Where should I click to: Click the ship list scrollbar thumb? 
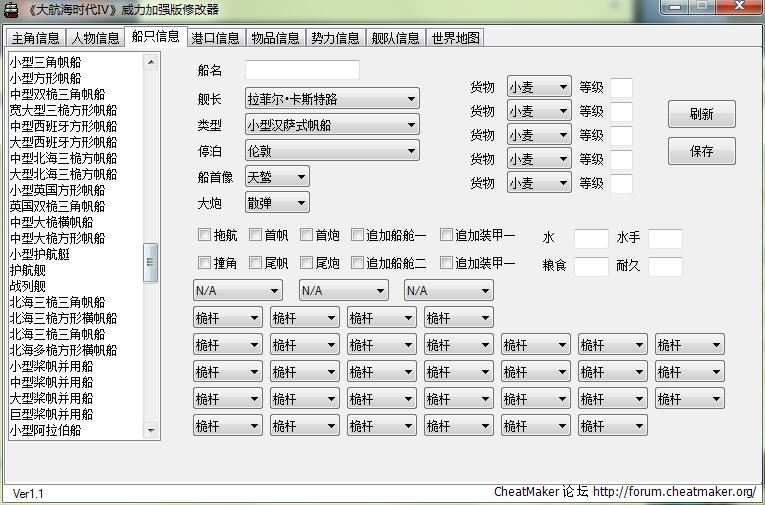click(x=152, y=263)
